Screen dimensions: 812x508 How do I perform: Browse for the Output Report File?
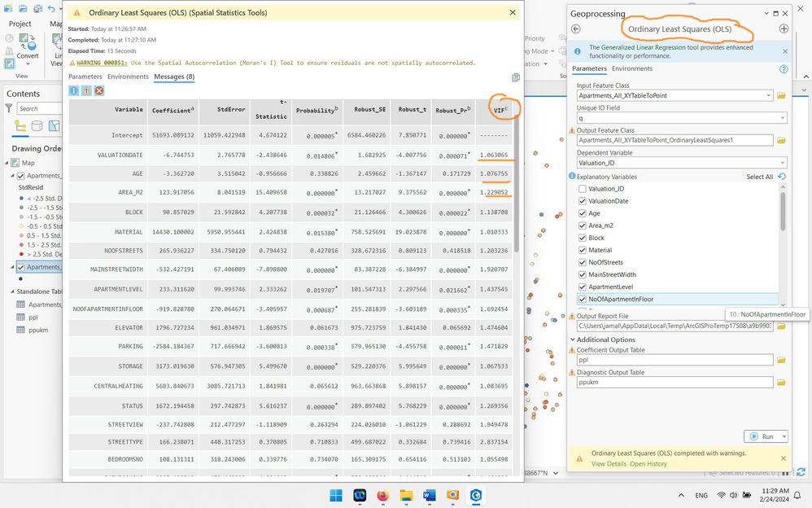[781, 326]
